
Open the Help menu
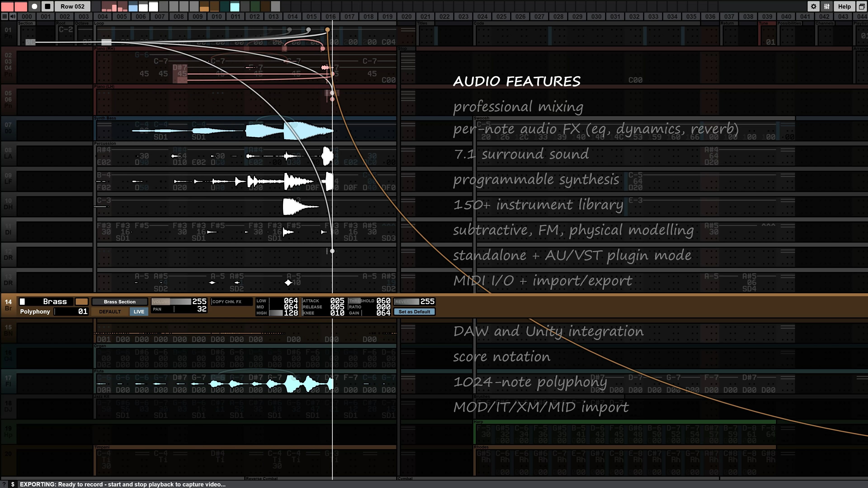point(844,6)
